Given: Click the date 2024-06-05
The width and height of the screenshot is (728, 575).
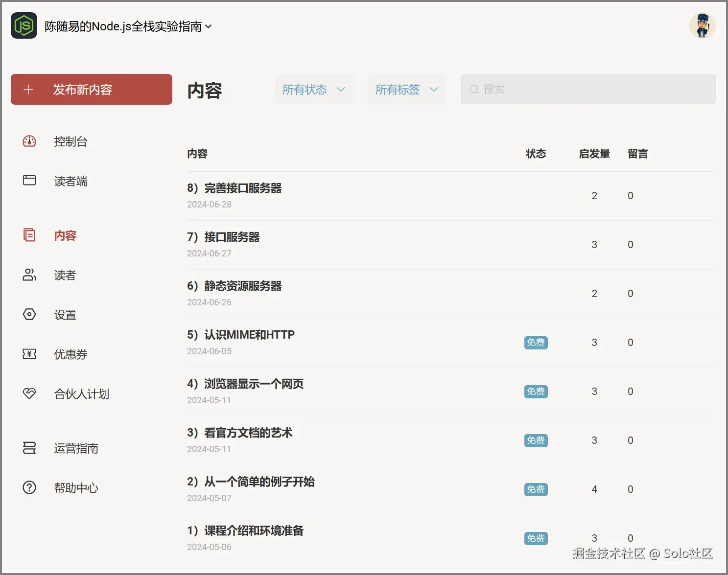Looking at the screenshot, I should click(x=209, y=351).
